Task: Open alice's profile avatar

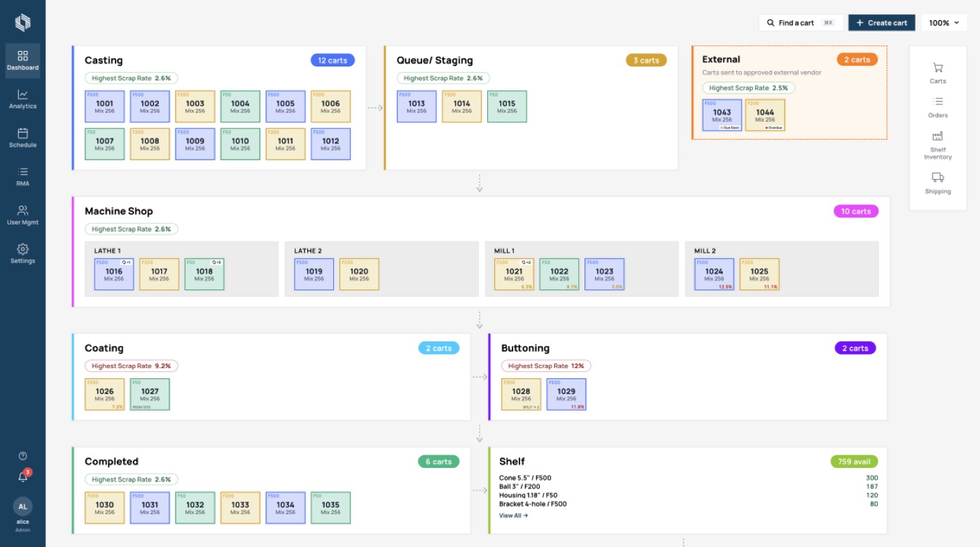Action: tap(22, 506)
